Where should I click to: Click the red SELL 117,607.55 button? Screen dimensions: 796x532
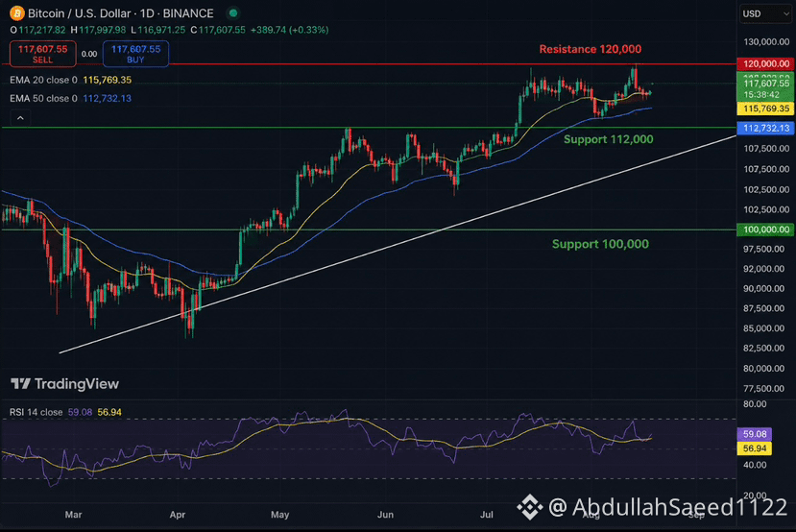(42, 54)
